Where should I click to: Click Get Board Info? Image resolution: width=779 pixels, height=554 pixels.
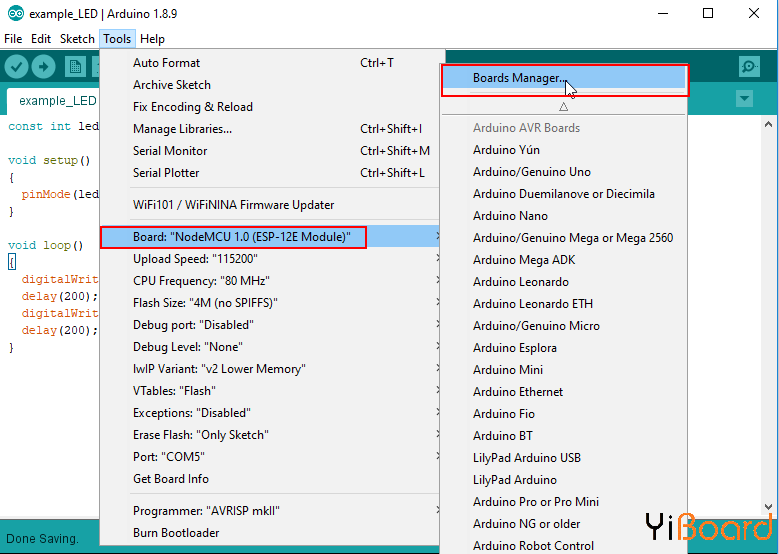tap(270, 478)
